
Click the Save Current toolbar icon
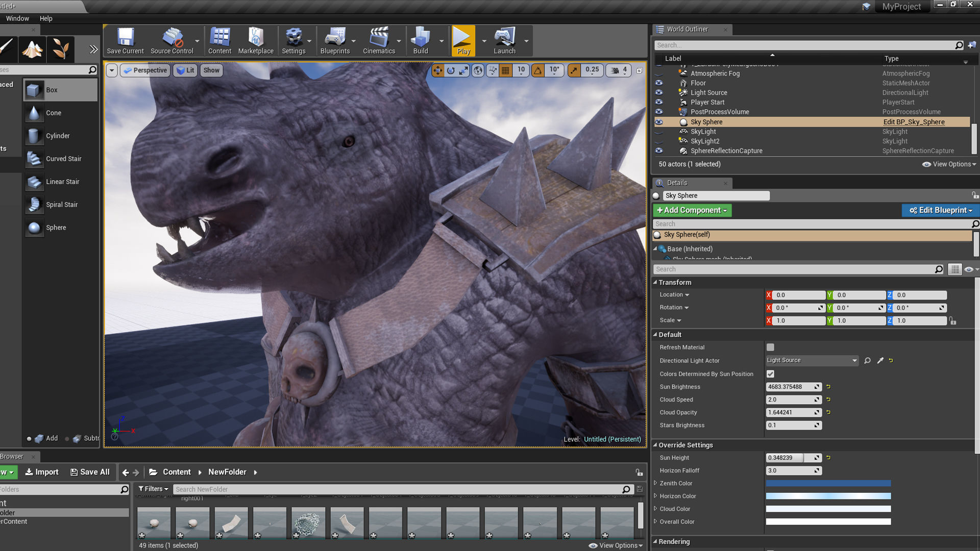pyautogui.click(x=125, y=41)
